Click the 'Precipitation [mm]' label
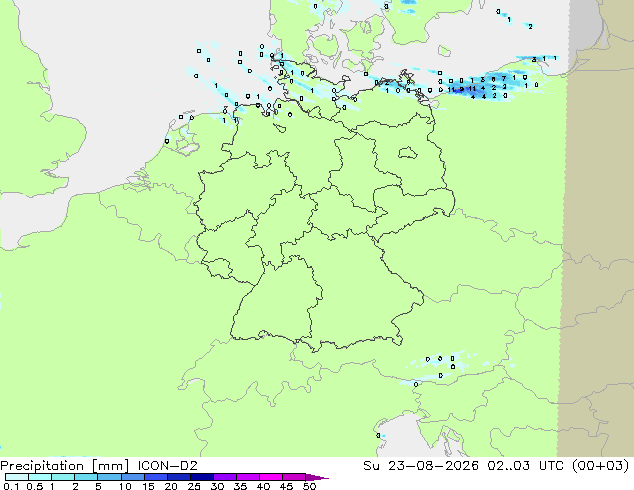Viewport: 634px width, 490px height. click(x=64, y=466)
